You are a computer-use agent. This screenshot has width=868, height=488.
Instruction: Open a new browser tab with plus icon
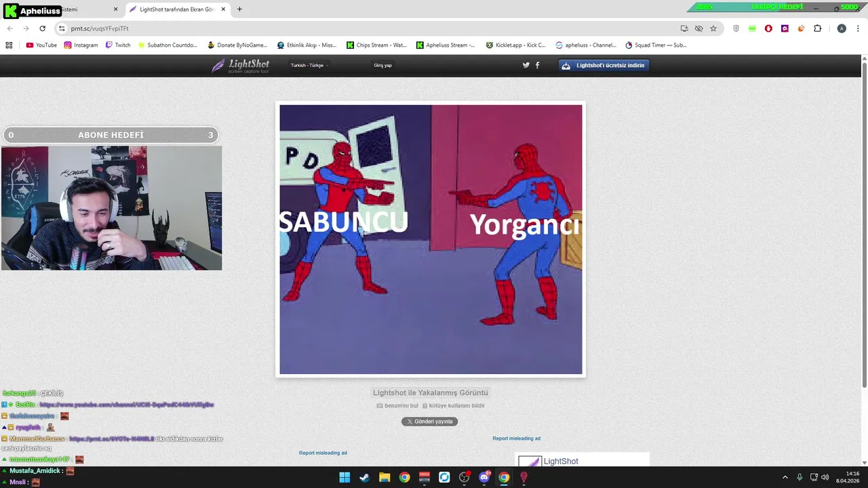(x=239, y=9)
